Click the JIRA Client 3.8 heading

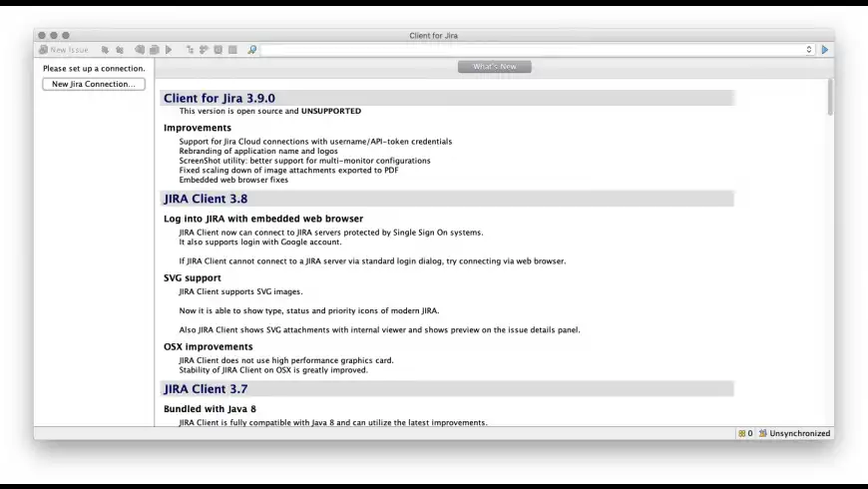pos(206,199)
